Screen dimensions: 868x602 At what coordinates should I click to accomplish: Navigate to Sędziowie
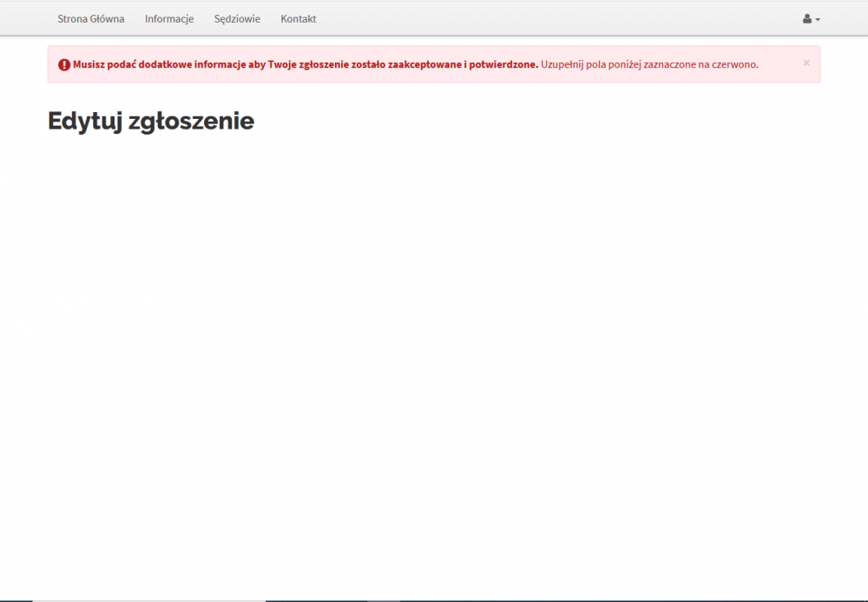coord(237,19)
